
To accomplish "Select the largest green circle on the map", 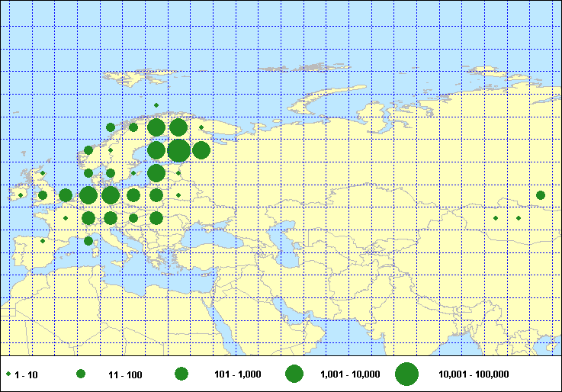I will 178,151.
